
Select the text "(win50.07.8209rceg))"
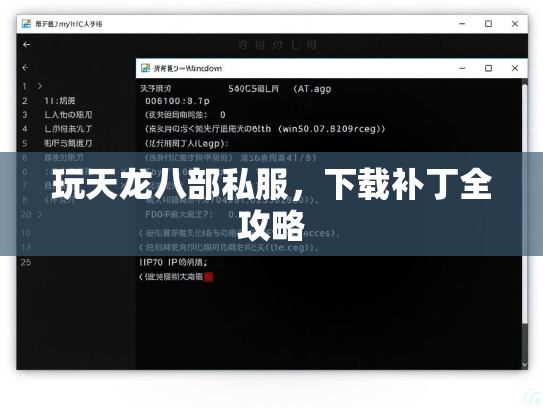(331, 129)
